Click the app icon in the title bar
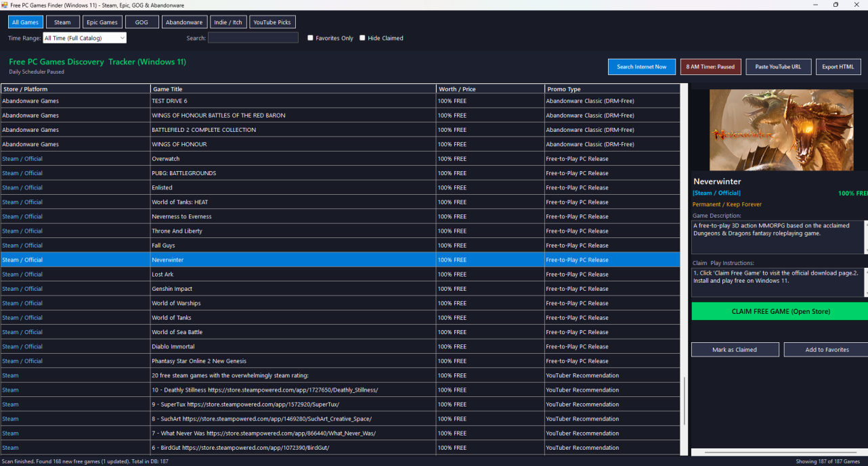This screenshot has width=868, height=466. [x=5, y=5]
